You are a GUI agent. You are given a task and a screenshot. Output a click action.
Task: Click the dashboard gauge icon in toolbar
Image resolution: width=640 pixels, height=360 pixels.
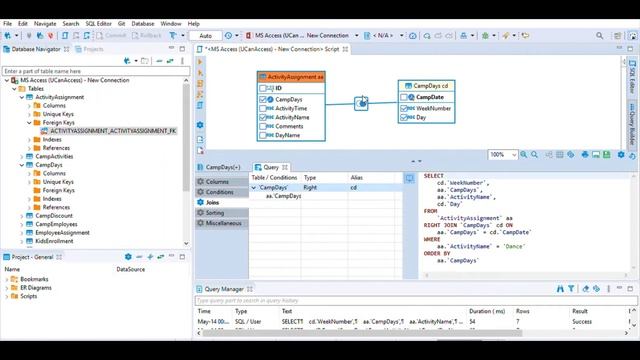(413, 36)
